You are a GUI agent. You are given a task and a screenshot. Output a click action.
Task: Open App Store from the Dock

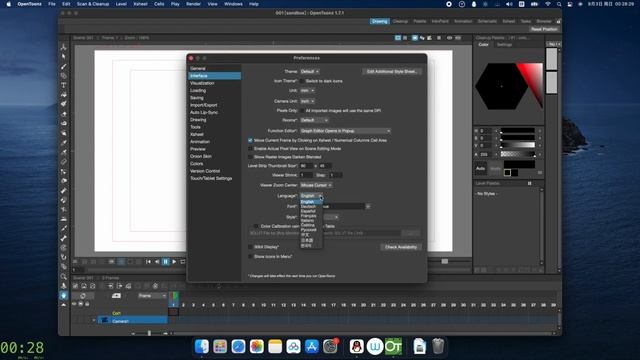tap(312, 347)
